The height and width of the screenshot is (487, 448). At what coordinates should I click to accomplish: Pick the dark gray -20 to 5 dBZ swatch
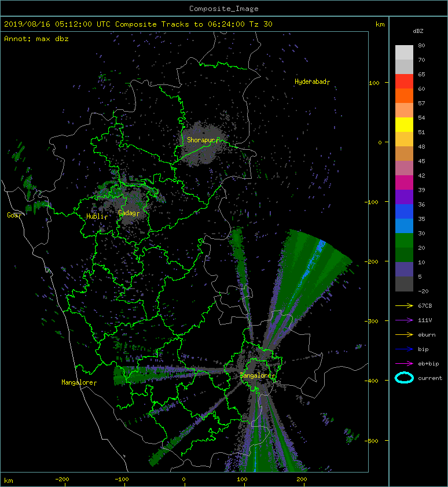coord(404,284)
